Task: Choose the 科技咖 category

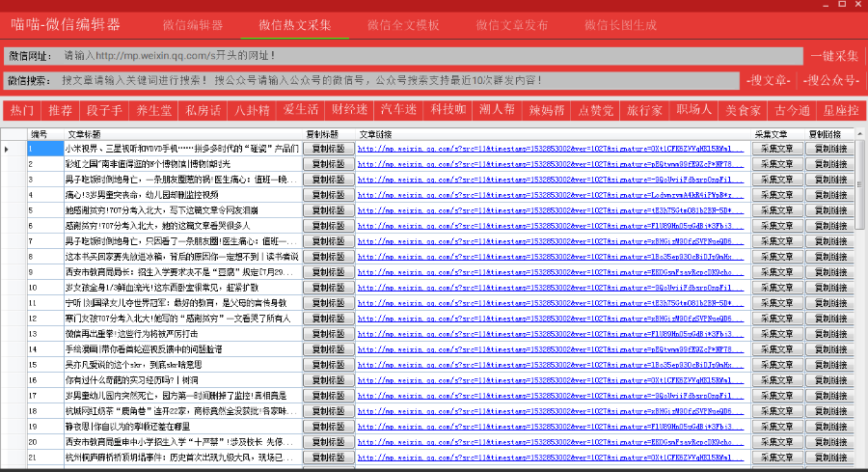Action: [x=448, y=110]
